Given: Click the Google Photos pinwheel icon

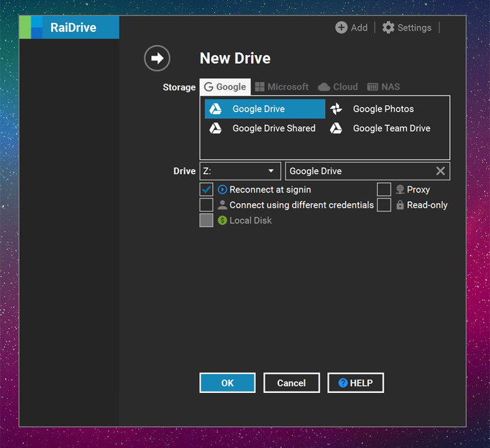Looking at the screenshot, I should click(x=336, y=109).
